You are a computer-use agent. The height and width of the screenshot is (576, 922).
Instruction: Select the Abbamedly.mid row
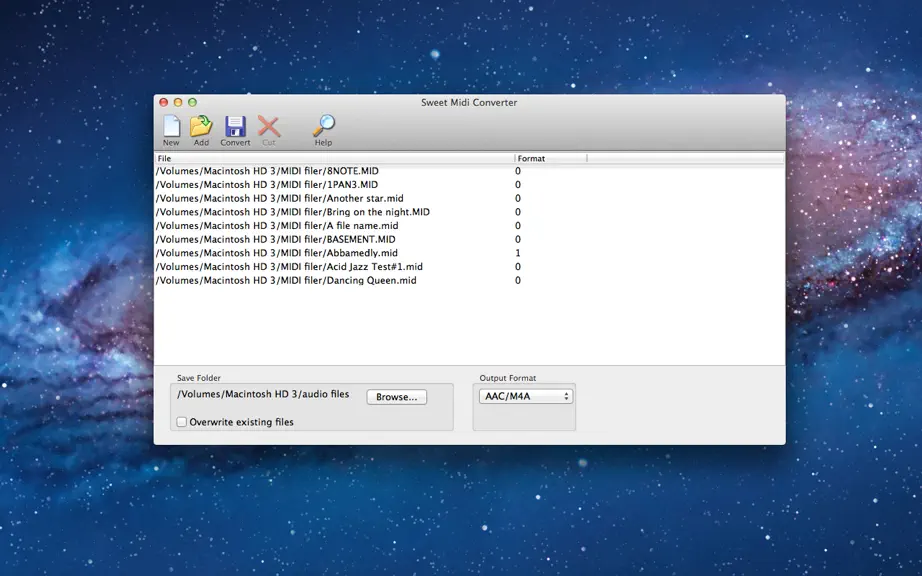(x=469, y=253)
